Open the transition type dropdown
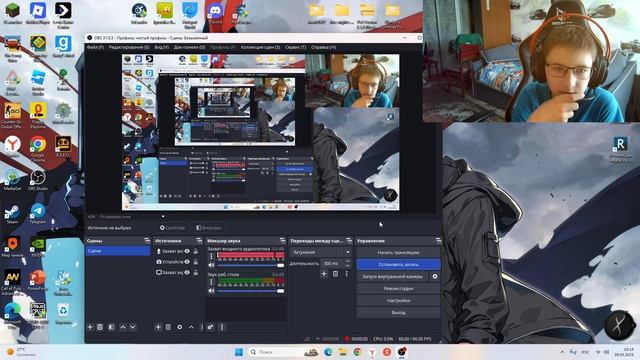640x360 pixels. click(x=320, y=252)
